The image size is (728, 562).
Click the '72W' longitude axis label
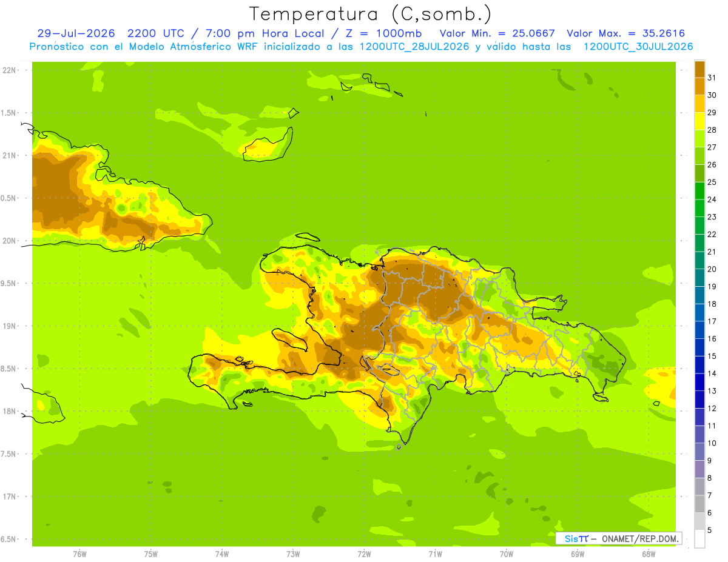(364, 554)
